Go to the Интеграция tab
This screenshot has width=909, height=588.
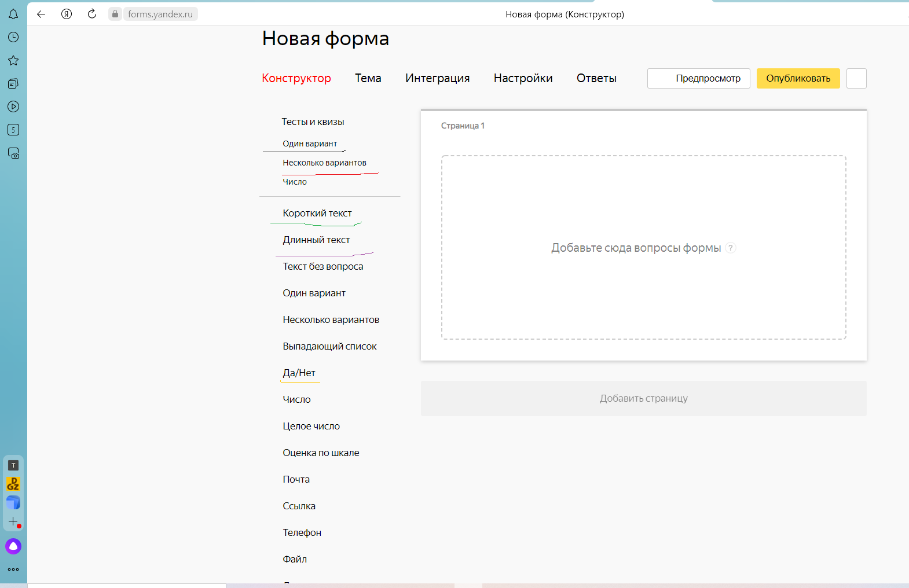(438, 78)
